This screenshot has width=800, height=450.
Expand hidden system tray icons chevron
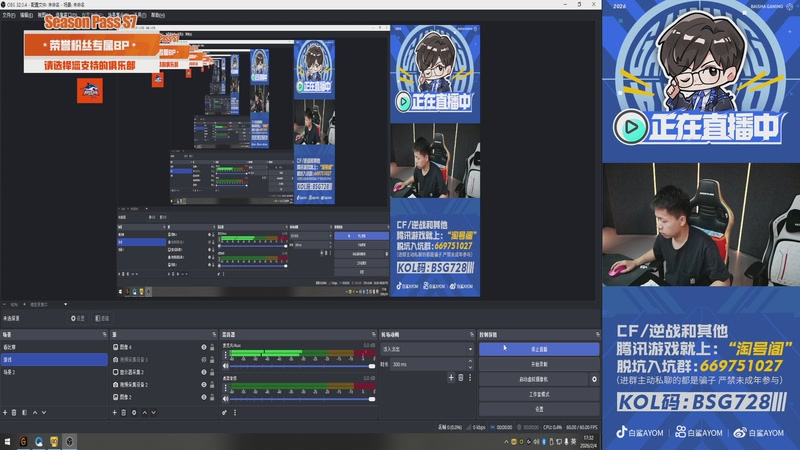(x=506, y=442)
